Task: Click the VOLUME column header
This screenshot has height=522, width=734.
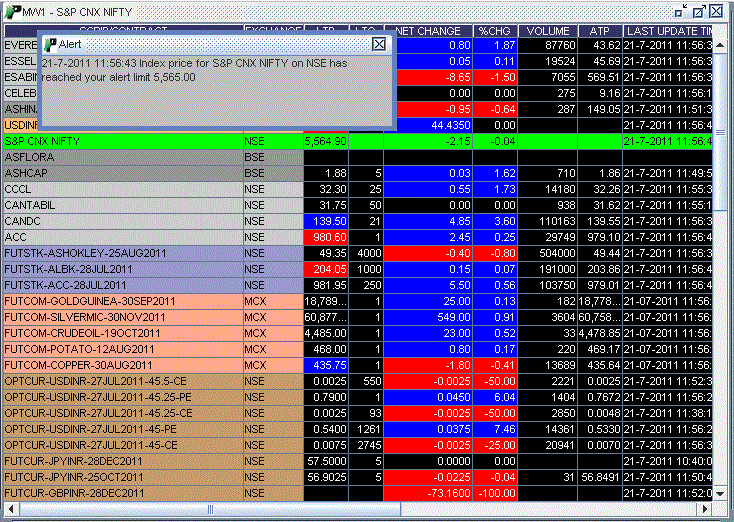Action: click(548, 32)
